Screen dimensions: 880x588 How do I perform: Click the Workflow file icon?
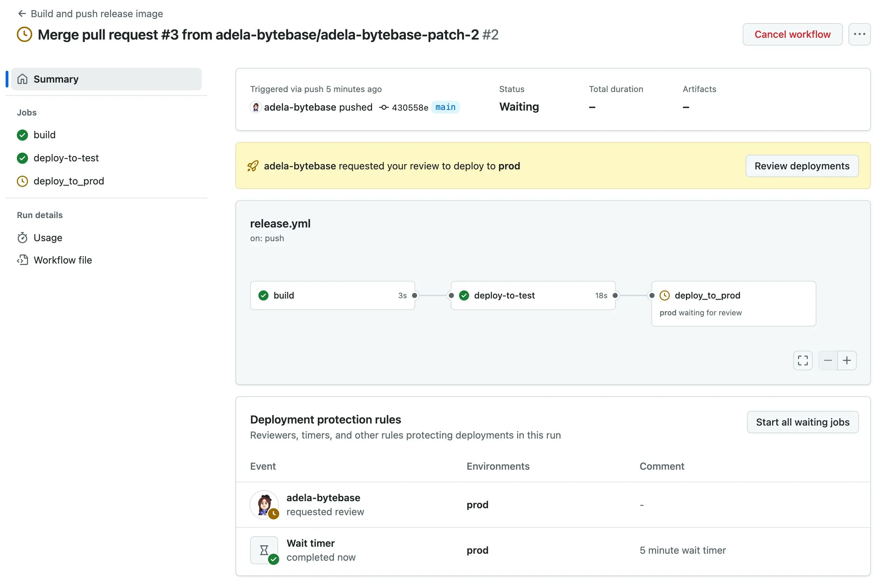[22, 260]
